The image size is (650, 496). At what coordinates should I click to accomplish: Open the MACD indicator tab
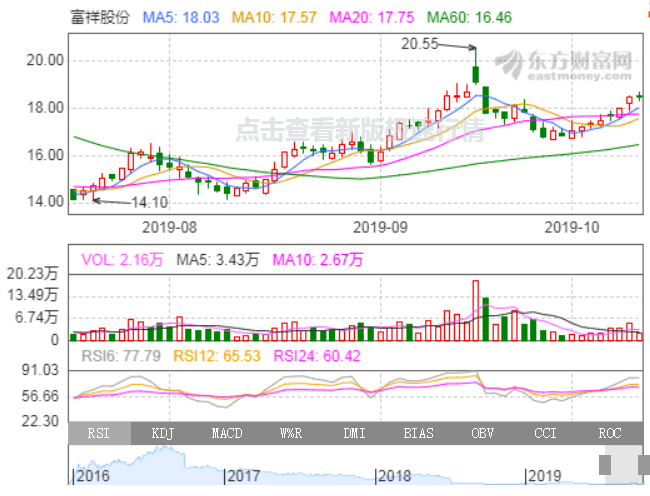227,433
